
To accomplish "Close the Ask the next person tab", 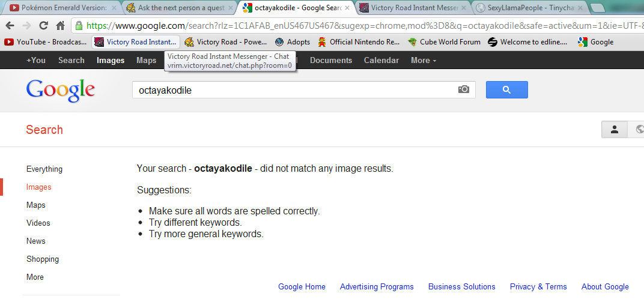I will [231, 8].
